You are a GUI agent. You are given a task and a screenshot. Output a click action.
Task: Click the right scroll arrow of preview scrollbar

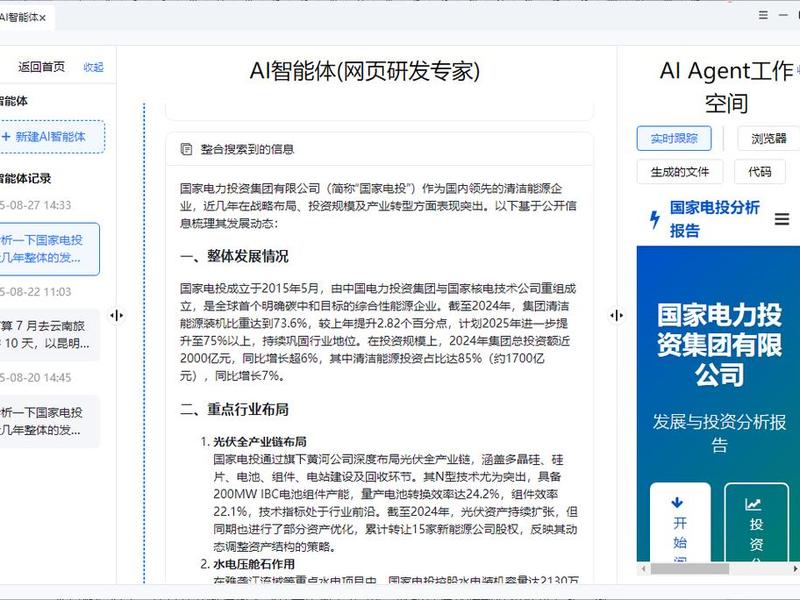795,568
